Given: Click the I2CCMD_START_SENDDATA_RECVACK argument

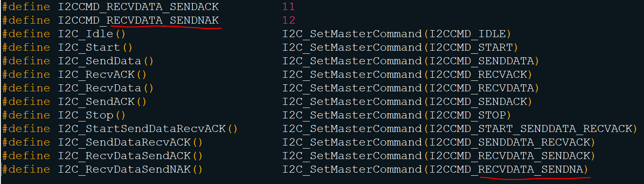Looking at the screenshot, I should coord(530,129).
